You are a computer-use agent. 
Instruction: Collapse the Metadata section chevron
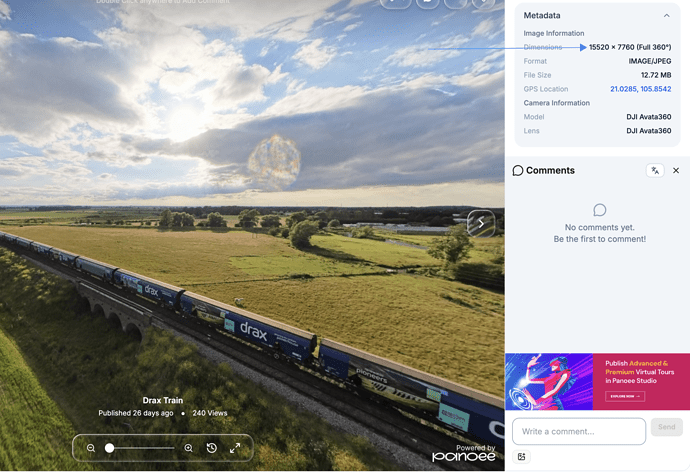pyautogui.click(x=667, y=15)
